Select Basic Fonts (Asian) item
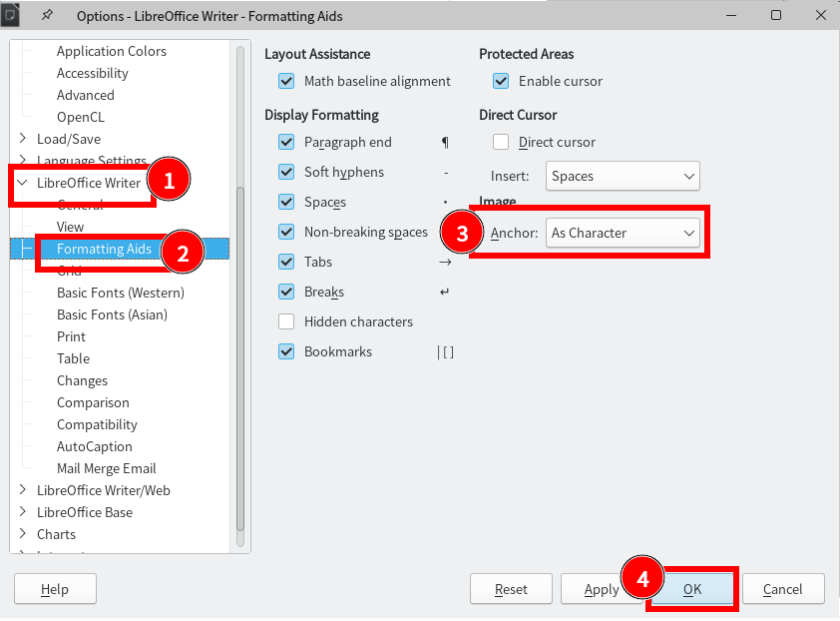The image size is (840, 621). point(112,315)
